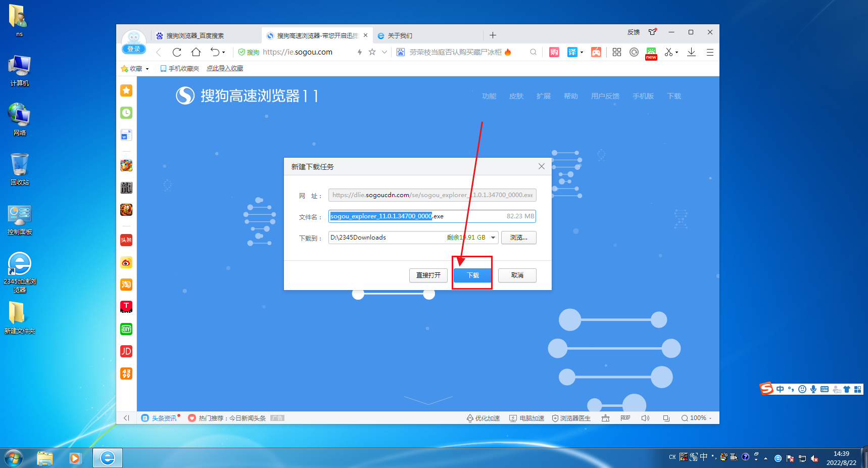
Task: Bookmark page with star icon in address bar
Action: [x=372, y=52]
